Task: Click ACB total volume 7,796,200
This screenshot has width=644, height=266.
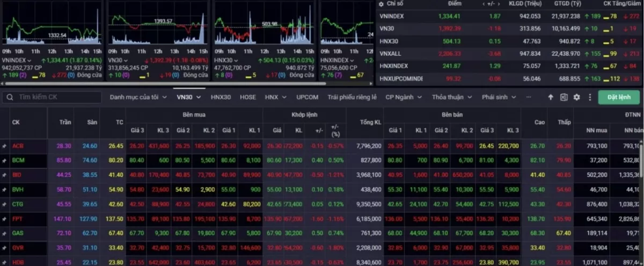Action: (368, 146)
